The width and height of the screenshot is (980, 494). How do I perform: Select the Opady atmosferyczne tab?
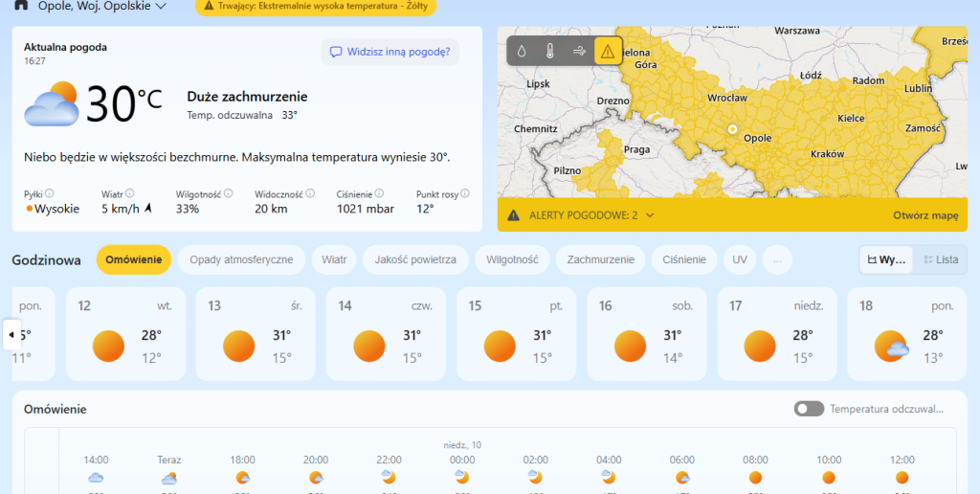pos(241,259)
